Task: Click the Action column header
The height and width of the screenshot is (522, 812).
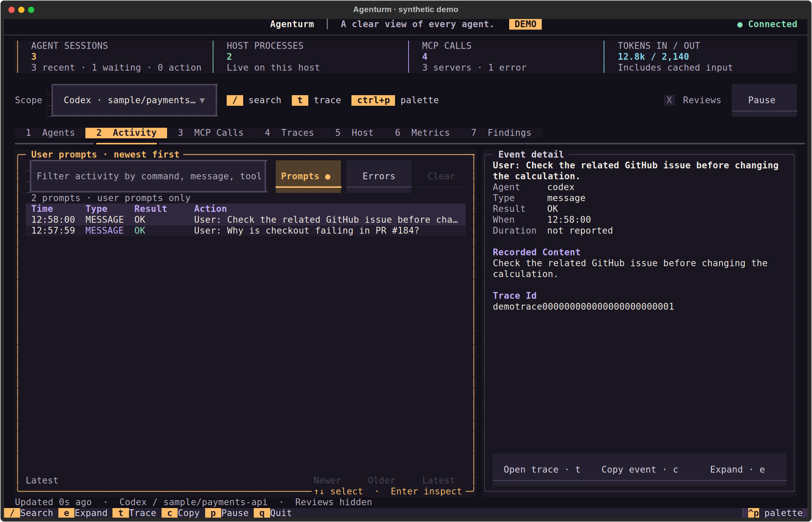Action: (210, 209)
